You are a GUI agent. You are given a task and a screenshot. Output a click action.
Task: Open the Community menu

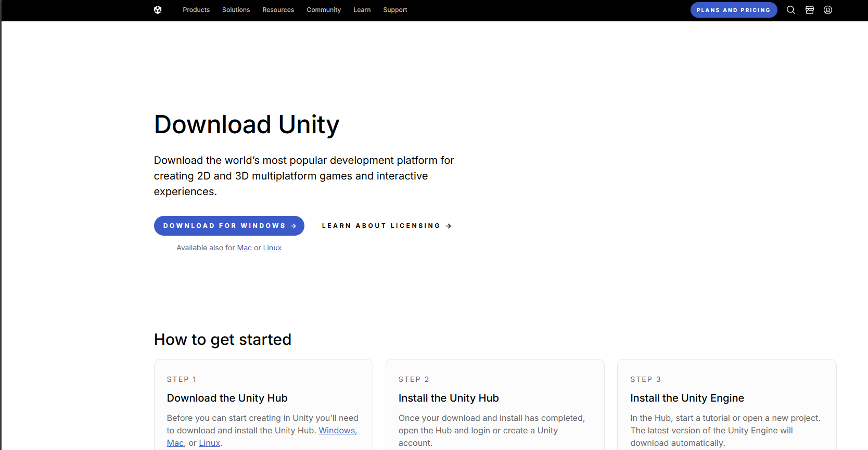click(324, 10)
